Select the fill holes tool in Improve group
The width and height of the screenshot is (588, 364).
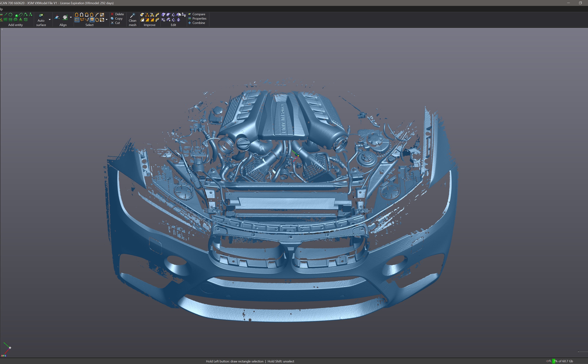(142, 15)
